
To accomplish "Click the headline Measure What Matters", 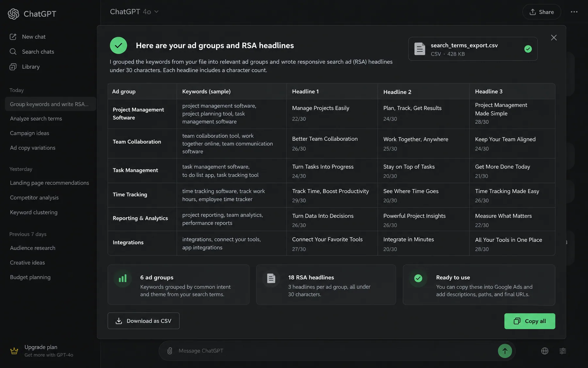I will pos(503,216).
